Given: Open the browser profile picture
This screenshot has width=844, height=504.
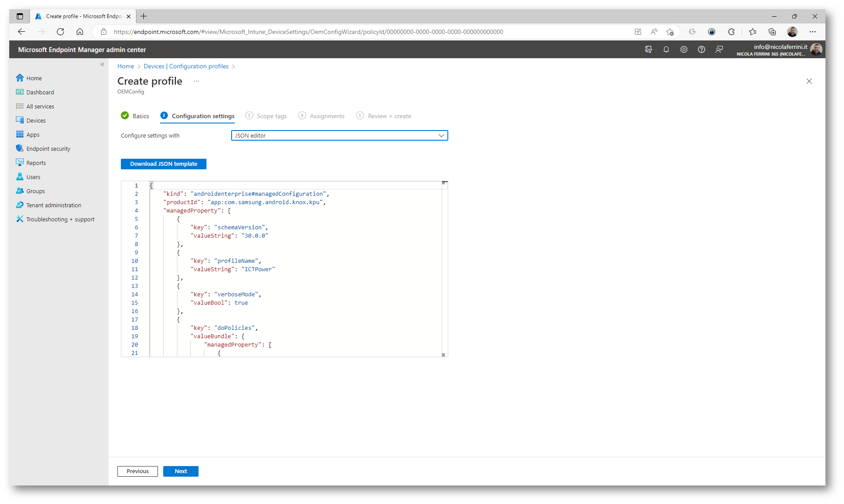Looking at the screenshot, I should click(792, 32).
